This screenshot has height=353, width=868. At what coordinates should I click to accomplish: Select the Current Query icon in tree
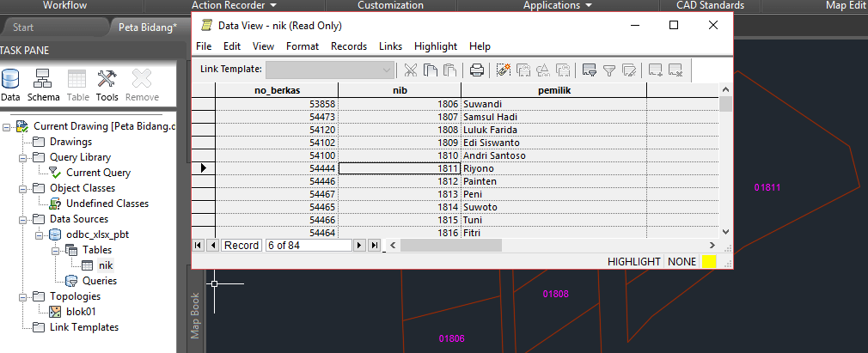55,172
